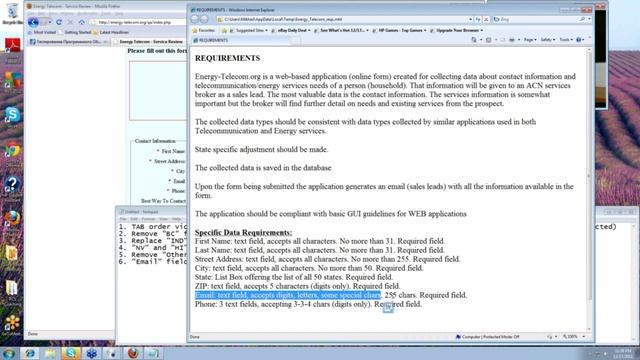Click the IE Feeds toolbar icon
This screenshot has height=360, width=640.
pos(489,40)
